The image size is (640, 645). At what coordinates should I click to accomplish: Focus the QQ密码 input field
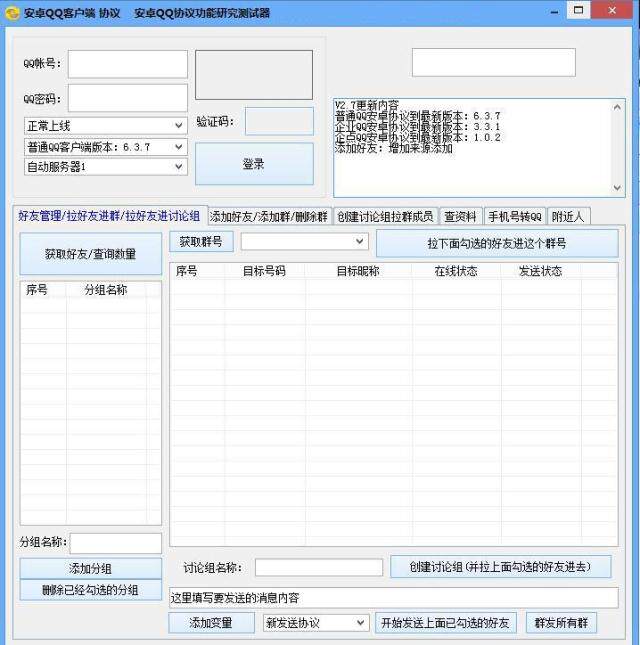[128, 98]
